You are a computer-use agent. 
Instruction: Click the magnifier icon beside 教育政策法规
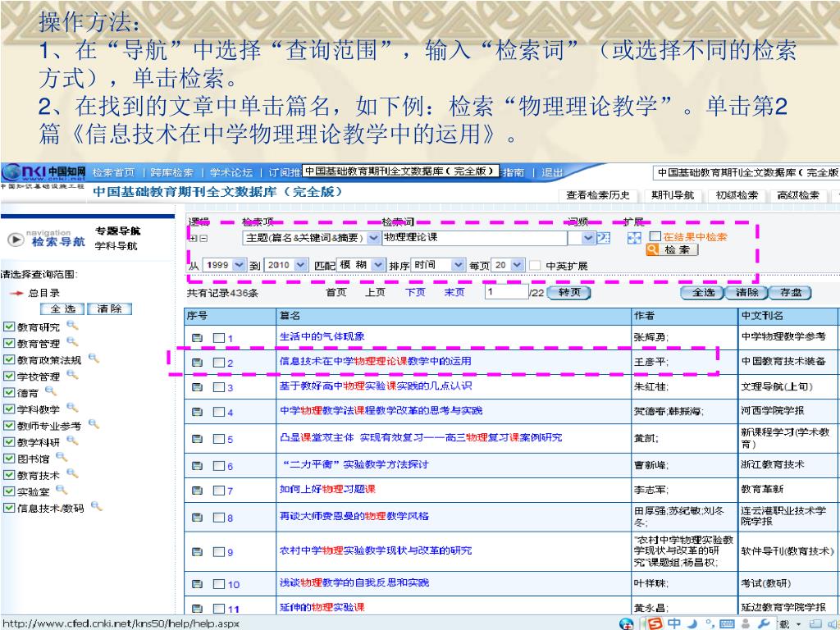(x=94, y=358)
